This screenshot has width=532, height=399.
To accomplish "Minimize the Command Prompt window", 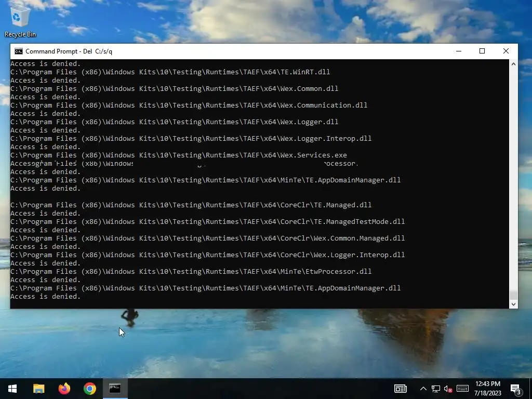I will coord(459,51).
